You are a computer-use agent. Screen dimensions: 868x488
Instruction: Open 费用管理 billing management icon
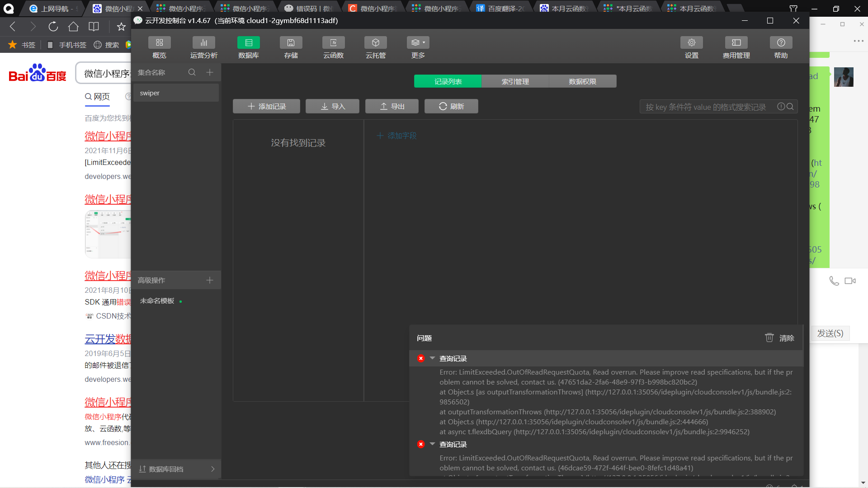[736, 43]
